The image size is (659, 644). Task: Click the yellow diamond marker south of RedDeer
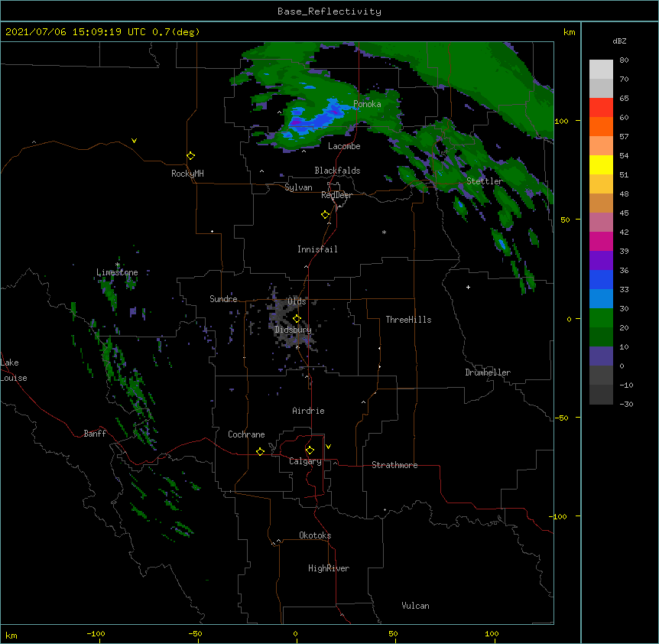click(325, 215)
